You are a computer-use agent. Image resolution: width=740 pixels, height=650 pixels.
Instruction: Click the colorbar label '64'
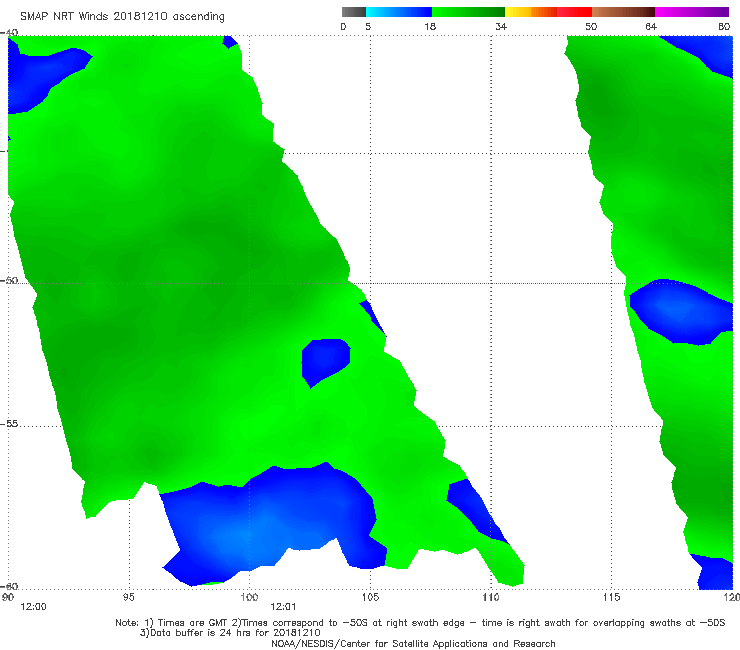(x=651, y=26)
